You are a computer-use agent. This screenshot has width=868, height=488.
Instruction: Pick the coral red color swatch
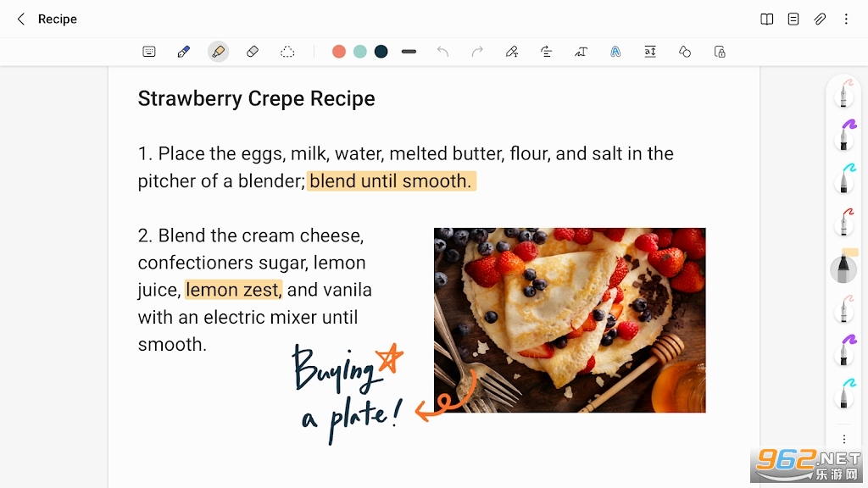339,52
